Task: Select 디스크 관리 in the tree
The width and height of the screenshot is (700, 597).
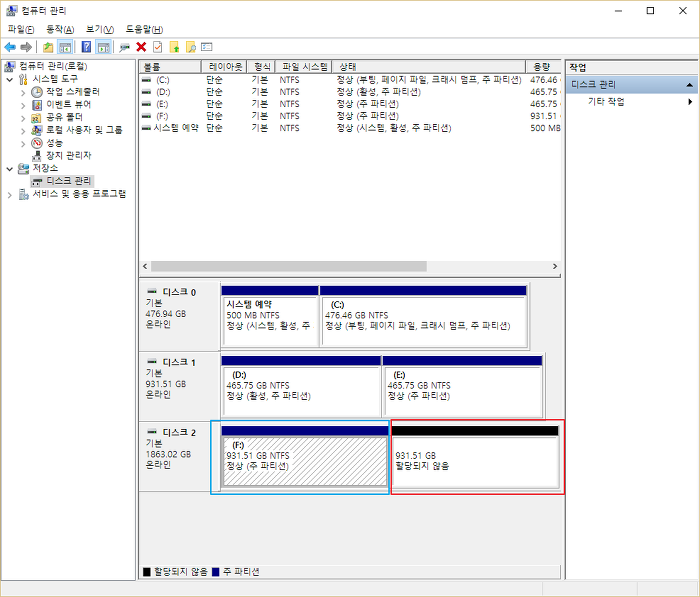Action: [x=69, y=181]
